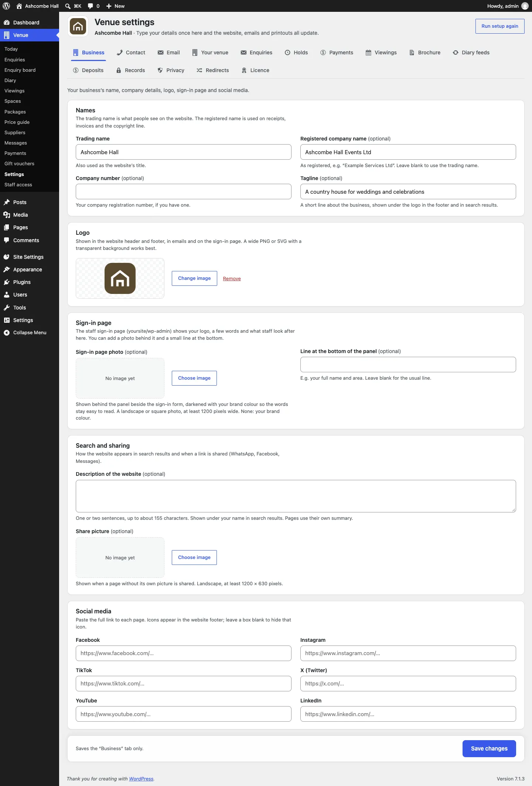Open the Licence tab
This screenshot has height=786, width=532.
[255, 70]
